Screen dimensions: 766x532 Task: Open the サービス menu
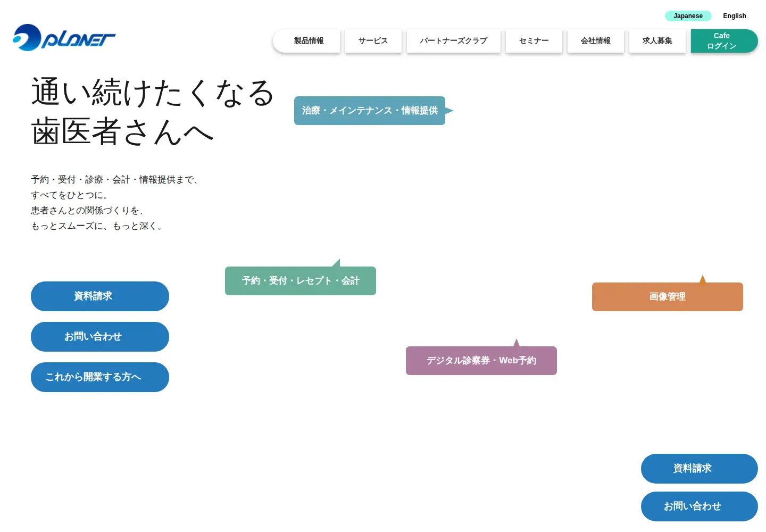[x=373, y=41]
